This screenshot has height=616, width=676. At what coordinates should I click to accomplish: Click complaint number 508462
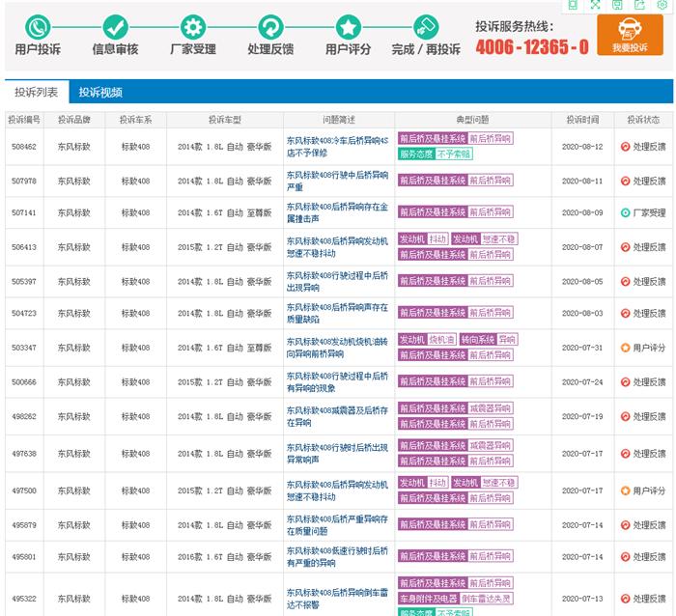pyautogui.click(x=24, y=147)
